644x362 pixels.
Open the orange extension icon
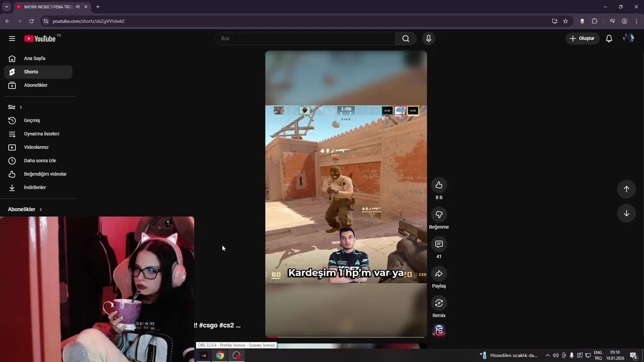pos(582,21)
